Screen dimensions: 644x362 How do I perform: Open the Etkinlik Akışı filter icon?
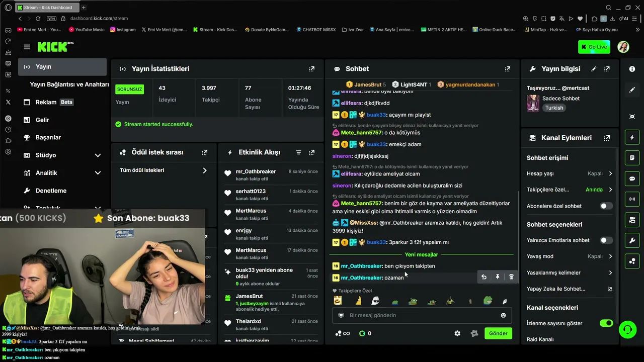[298, 152]
